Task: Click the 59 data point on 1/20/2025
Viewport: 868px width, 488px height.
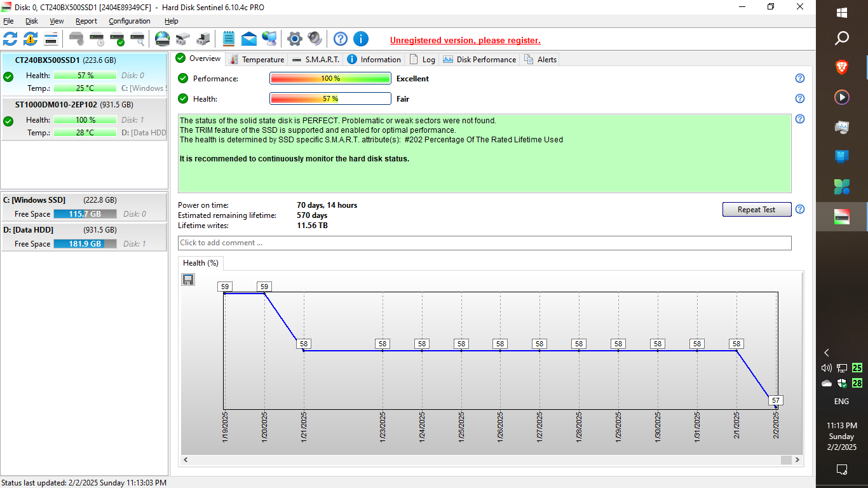Action: tap(264, 287)
